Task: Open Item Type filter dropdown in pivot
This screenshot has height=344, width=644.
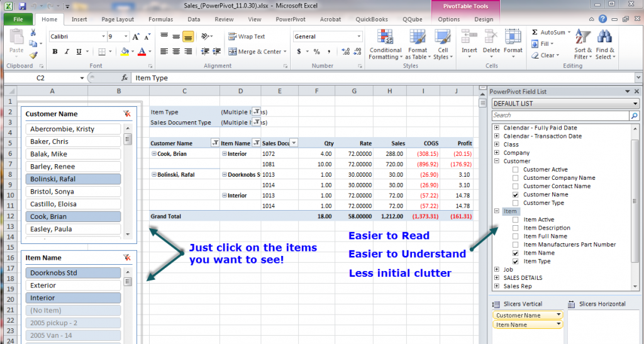Action: 257,111
